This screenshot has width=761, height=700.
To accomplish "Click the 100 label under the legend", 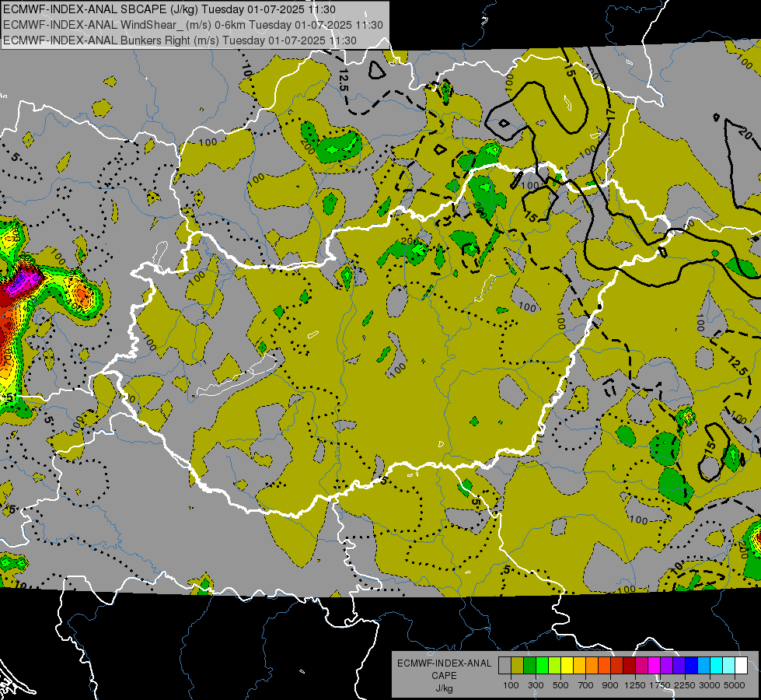I will 511,685.
